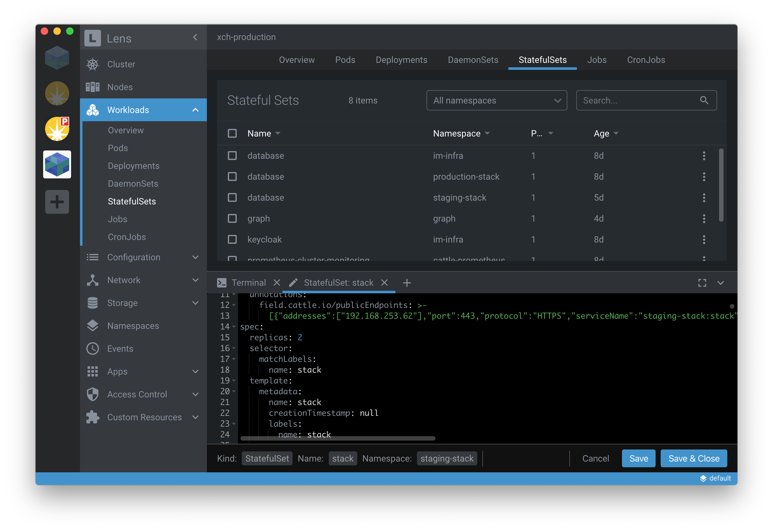This screenshot has width=773, height=532.
Task: Toggle the select-all checkbox in table header
Action: tap(232, 133)
